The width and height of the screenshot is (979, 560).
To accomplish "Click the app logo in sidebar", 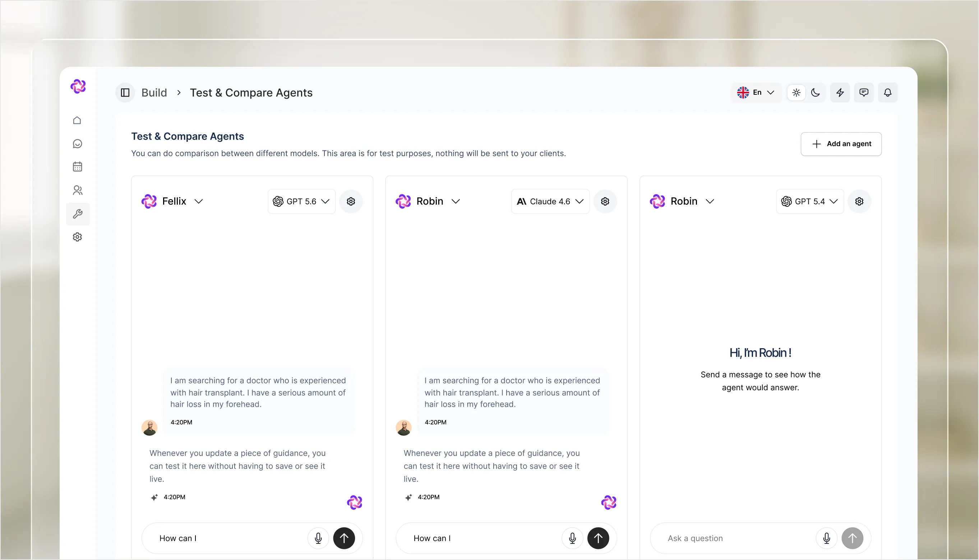I will pos(78,87).
